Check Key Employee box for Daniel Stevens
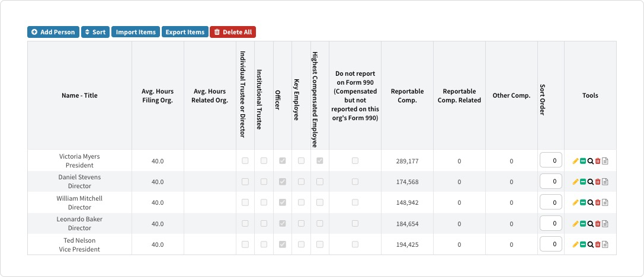Image resolution: width=644 pixels, height=277 pixels. tap(301, 182)
